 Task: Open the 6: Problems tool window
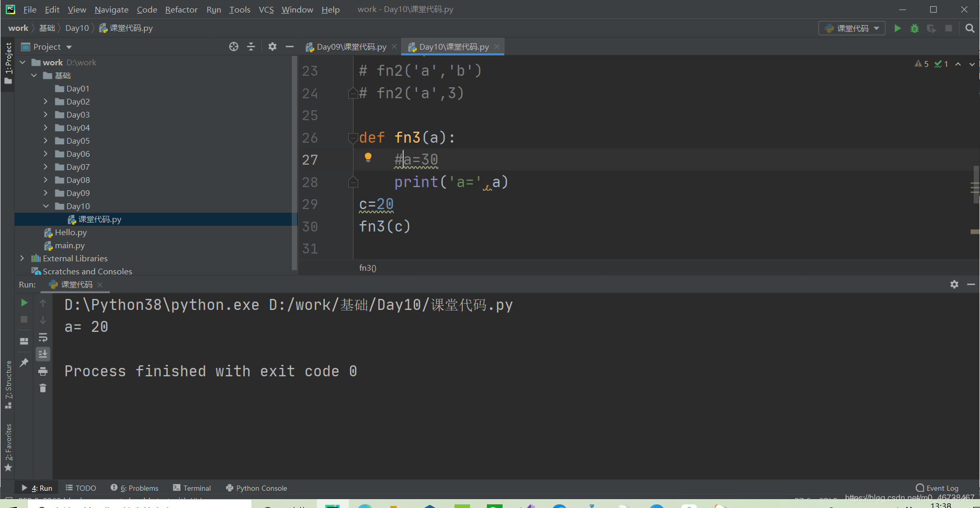(134, 488)
